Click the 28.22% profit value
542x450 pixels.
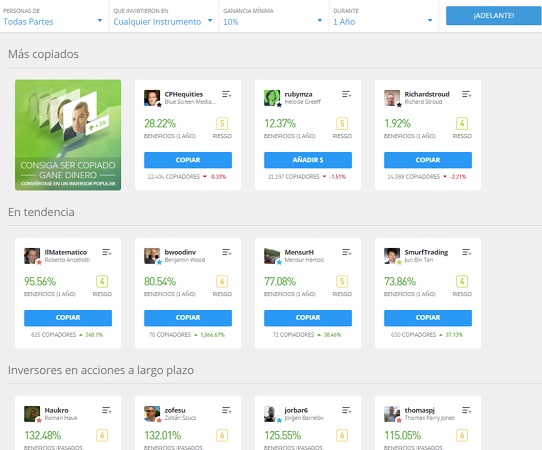pos(160,123)
